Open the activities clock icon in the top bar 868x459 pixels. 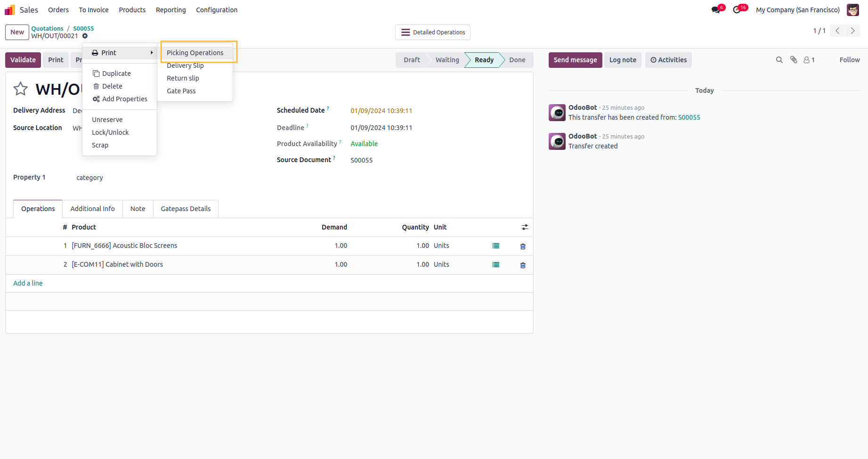pos(737,10)
